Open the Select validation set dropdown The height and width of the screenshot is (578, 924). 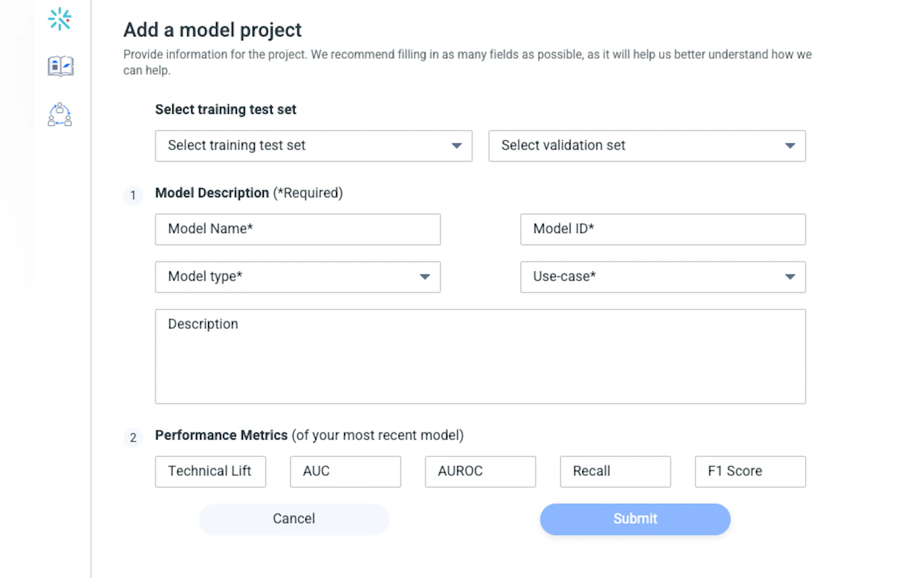(646, 146)
